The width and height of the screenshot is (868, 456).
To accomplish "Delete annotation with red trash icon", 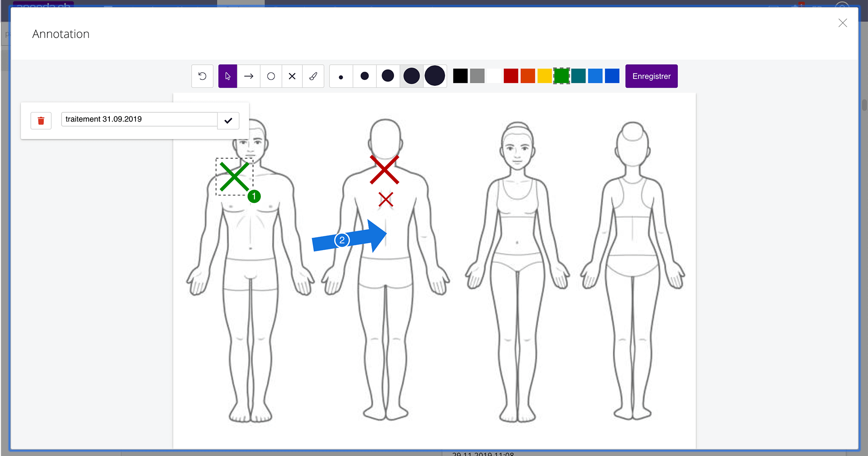I will click(41, 121).
